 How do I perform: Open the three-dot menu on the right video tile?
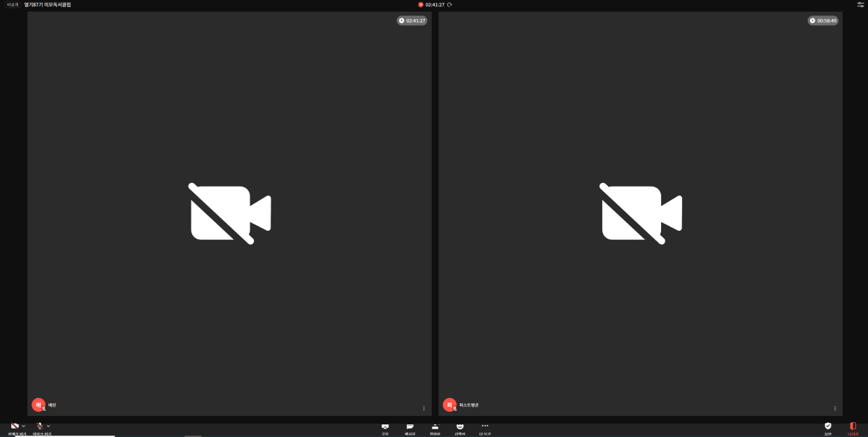(x=835, y=408)
